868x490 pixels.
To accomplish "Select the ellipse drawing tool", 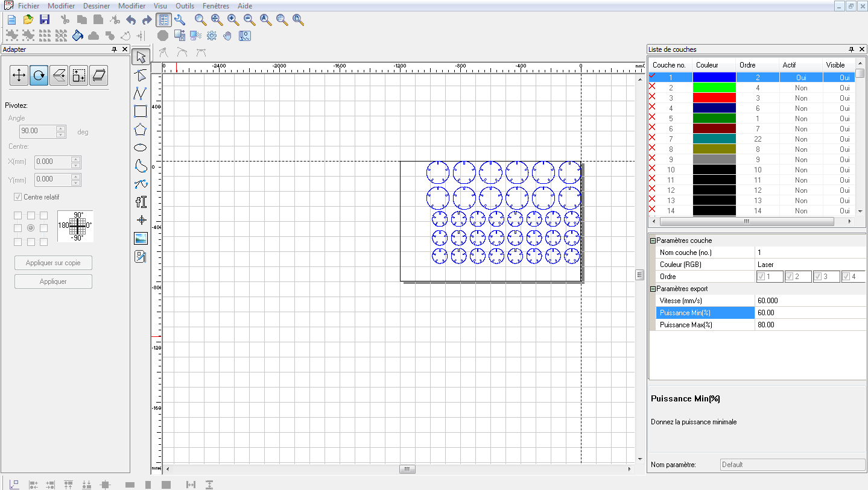I will click(141, 147).
